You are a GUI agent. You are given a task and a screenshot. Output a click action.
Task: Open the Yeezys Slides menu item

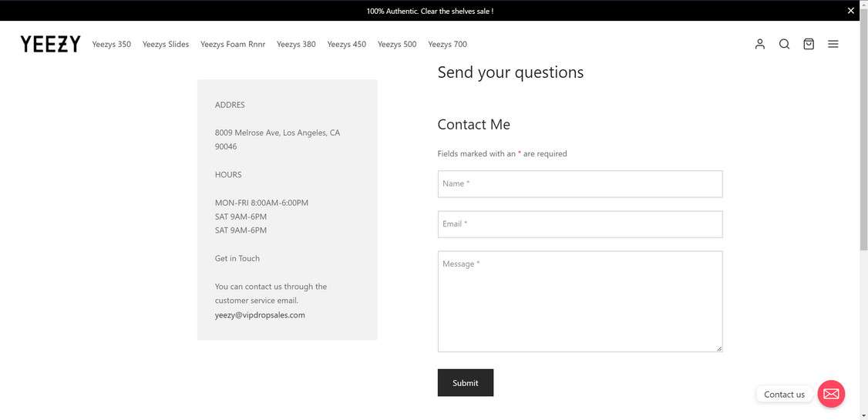[x=166, y=44]
